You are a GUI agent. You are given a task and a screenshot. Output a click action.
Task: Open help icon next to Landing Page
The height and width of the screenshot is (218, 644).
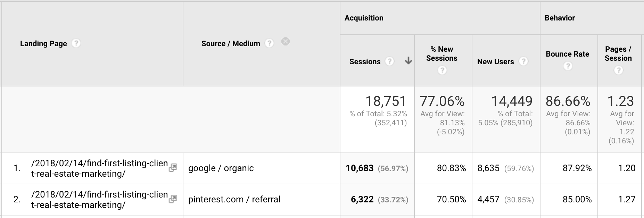coord(76,43)
